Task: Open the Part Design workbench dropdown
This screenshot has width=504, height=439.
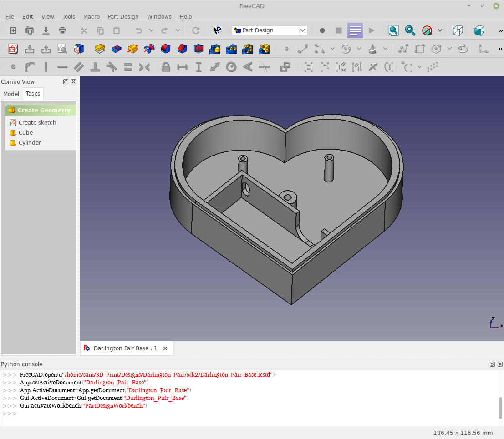Action: (270, 30)
